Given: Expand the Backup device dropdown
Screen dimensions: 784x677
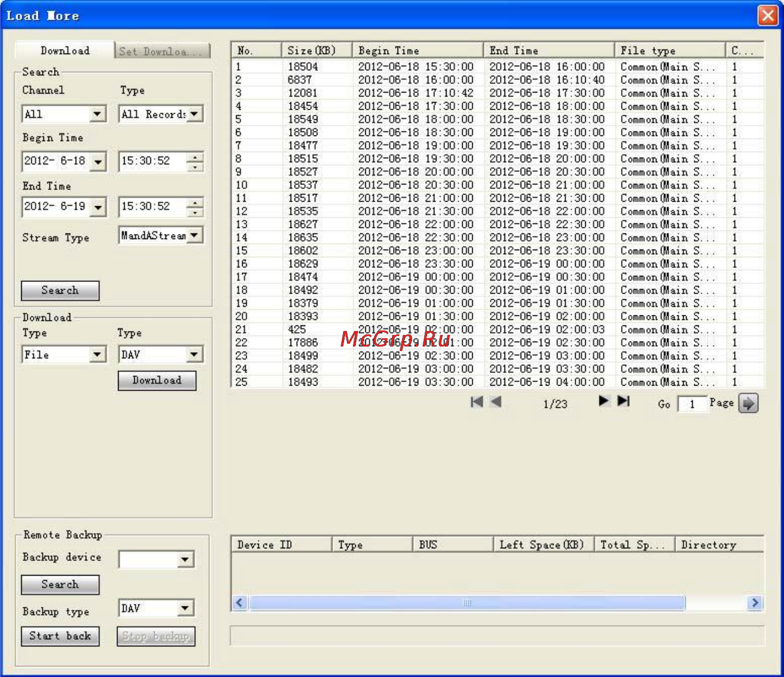Looking at the screenshot, I should click(185, 559).
